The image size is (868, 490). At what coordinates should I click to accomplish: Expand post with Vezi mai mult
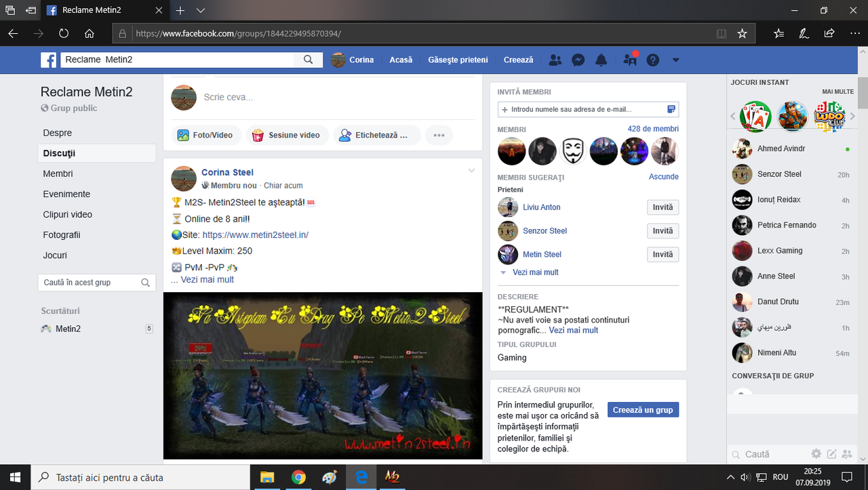[207, 279]
